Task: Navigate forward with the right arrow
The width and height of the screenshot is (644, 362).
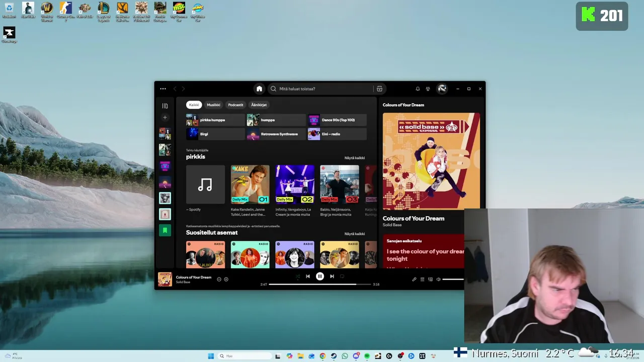Action: [x=183, y=89]
